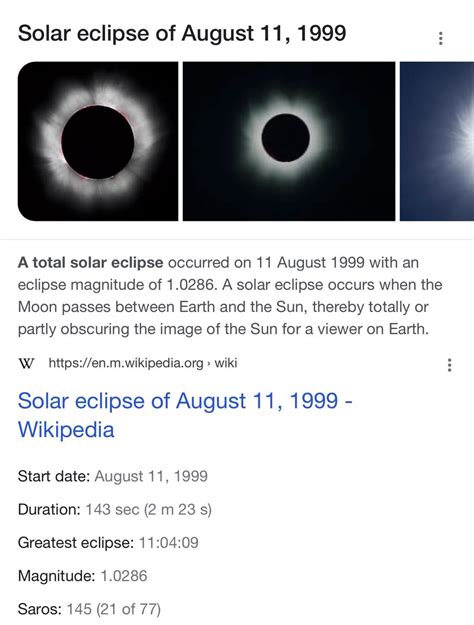Open the first eclipse photo with the large corona
Screen dimensions: 474x625
[98, 141]
